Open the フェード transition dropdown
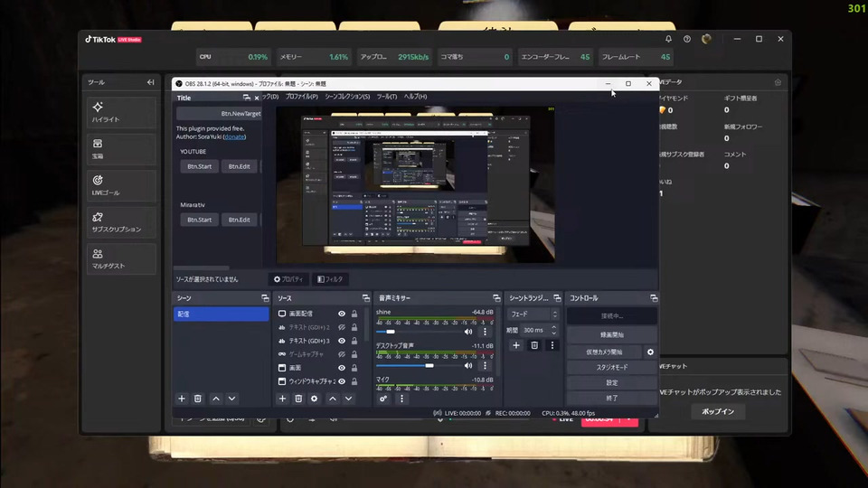This screenshot has height=488, width=868. (x=533, y=314)
